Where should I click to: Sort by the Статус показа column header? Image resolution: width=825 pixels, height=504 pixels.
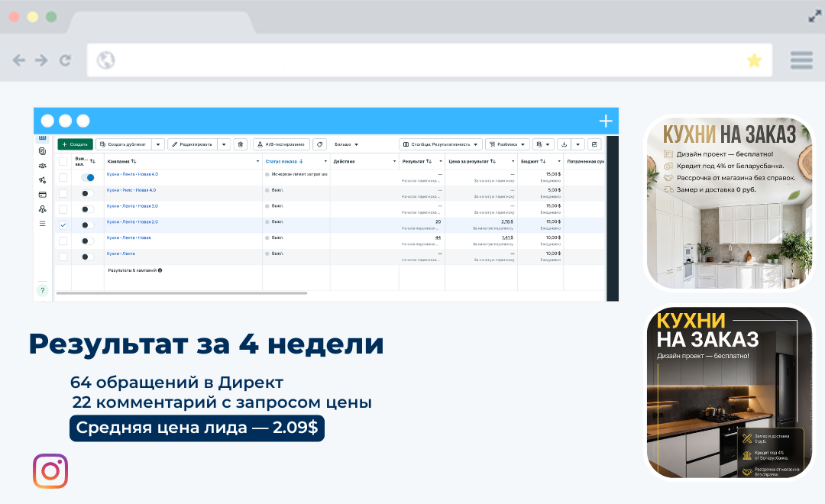pyautogui.click(x=284, y=162)
